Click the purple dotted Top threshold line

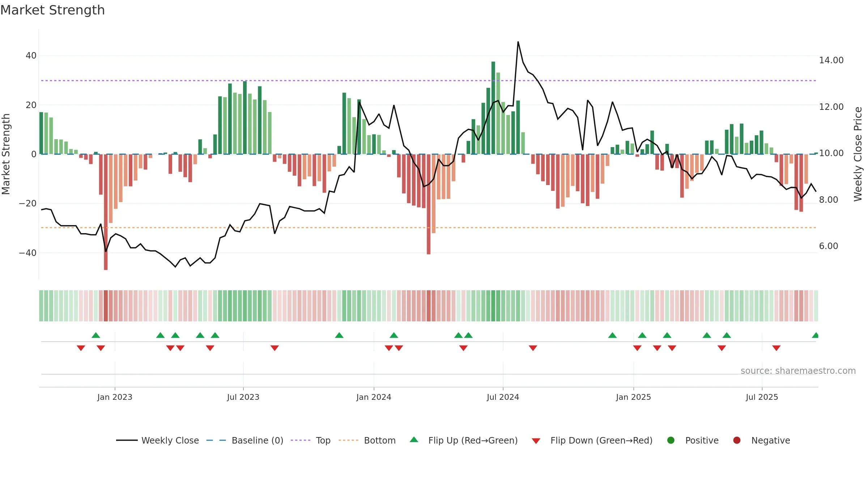[429, 81]
